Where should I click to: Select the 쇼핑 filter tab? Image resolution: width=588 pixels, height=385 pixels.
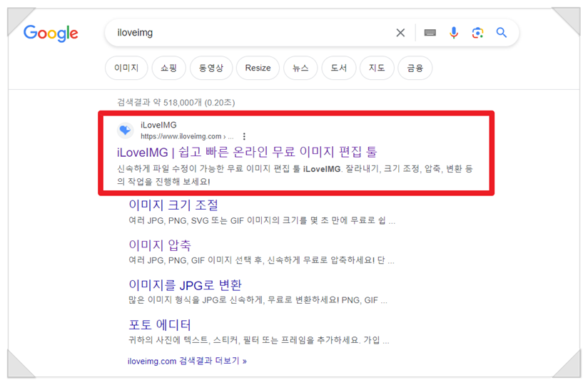pos(168,68)
